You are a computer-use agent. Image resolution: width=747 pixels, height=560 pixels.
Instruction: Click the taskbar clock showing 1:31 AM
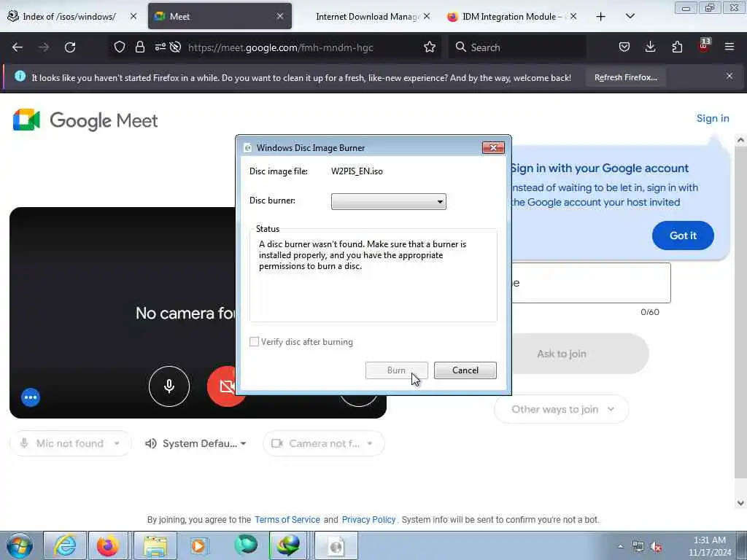click(709, 545)
